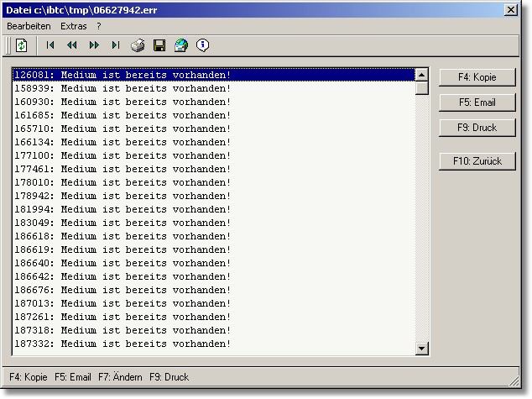532x399 pixels.
Task: Jump to first record using toolbar arrow
Action: coord(50,45)
